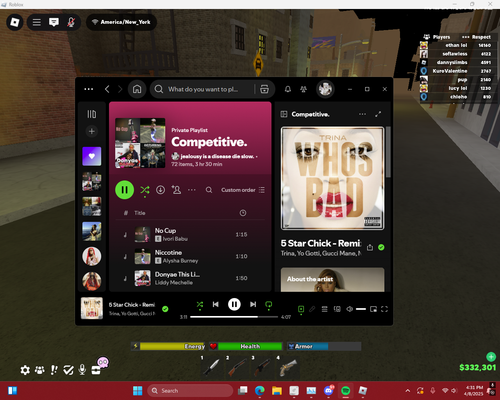Download the Competitive playlist
The height and width of the screenshot is (400, 500).
160,190
